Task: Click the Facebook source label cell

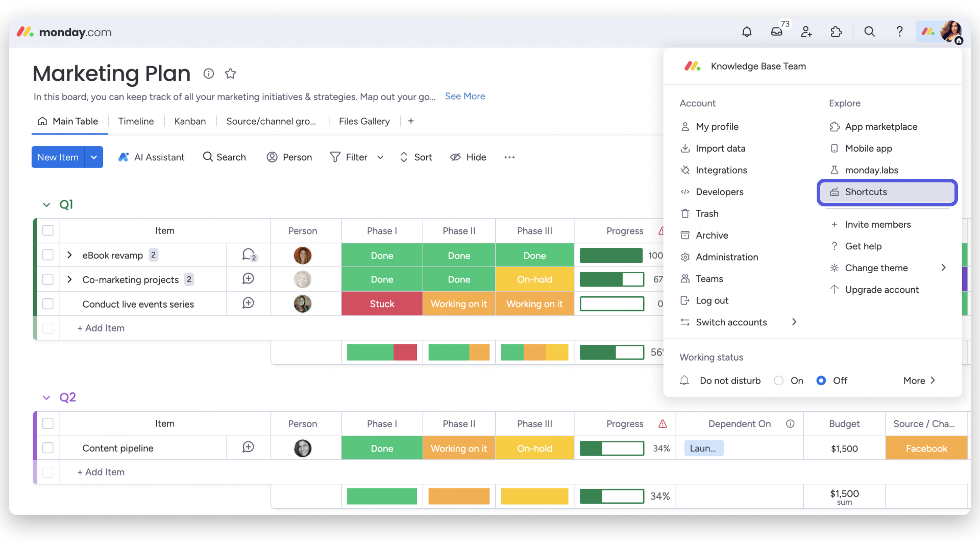Action: 926,448
